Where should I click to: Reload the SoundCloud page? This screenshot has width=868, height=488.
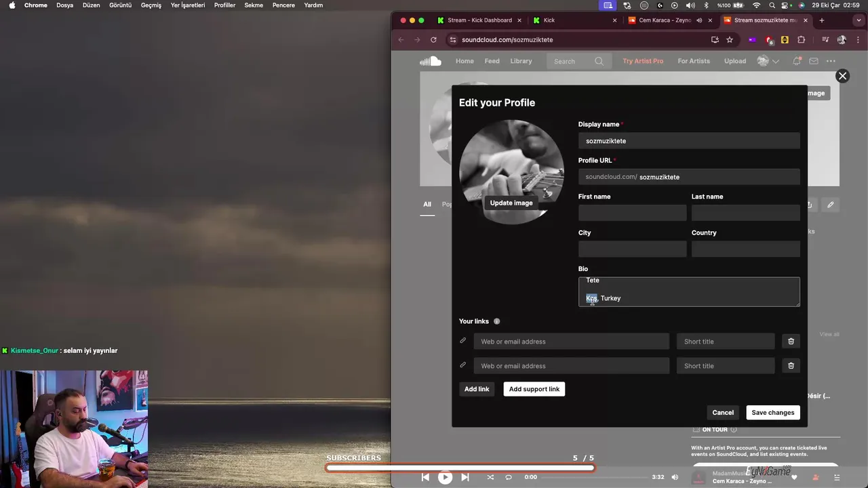433,40
